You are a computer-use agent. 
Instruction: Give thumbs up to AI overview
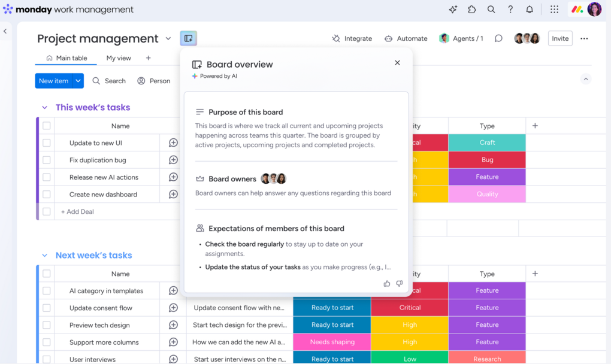386,283
